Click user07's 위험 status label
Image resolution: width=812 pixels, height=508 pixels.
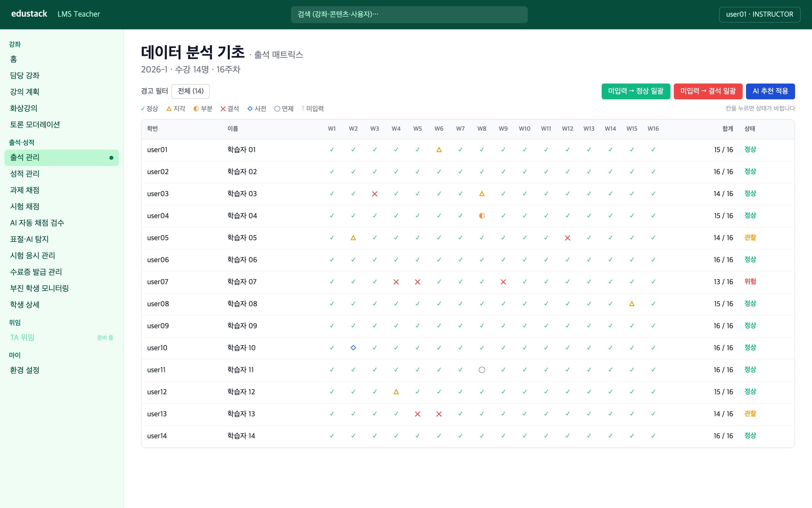(750, 282)
